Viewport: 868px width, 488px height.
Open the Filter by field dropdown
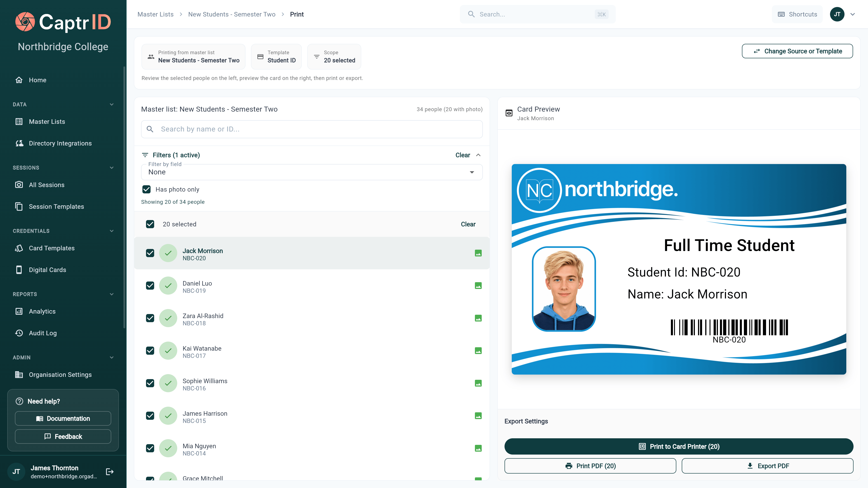pos(312,172)
